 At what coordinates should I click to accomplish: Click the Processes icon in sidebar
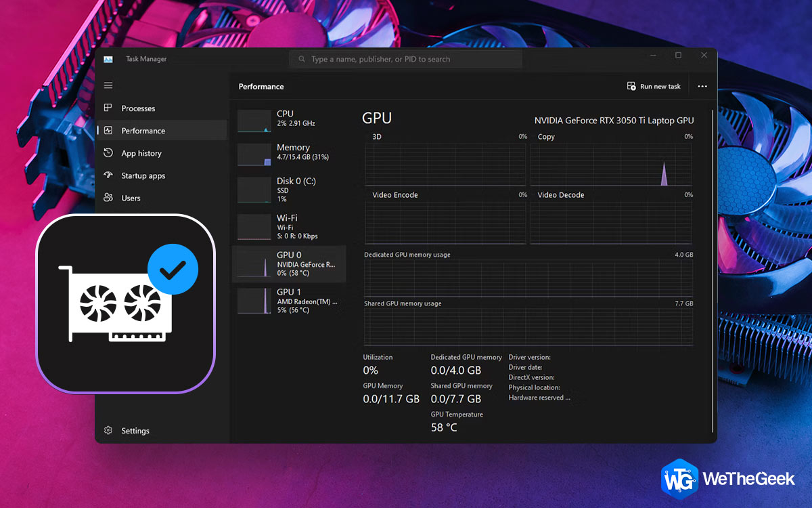108,108
